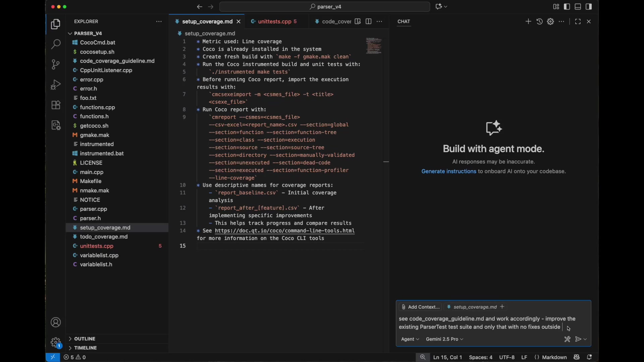Viewport: 644px width, 362px height.
Task: Open the Search view in activity bar
Action: tap(56, 44)
